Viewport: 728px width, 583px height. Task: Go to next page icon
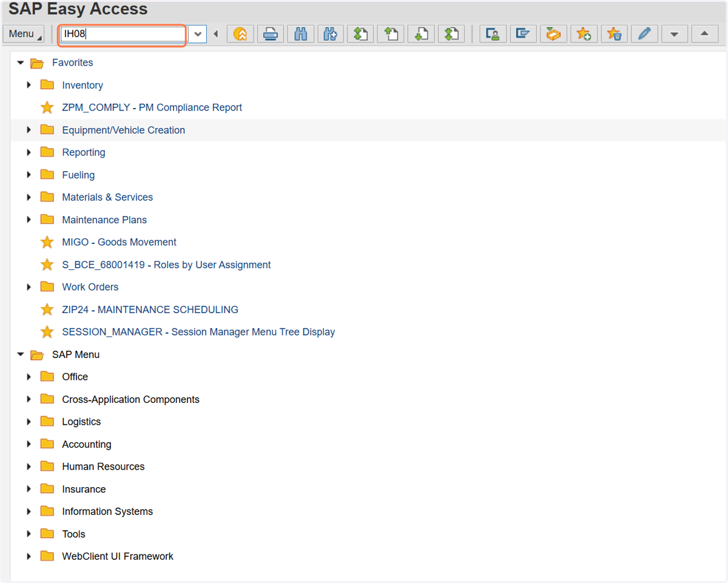420,34
